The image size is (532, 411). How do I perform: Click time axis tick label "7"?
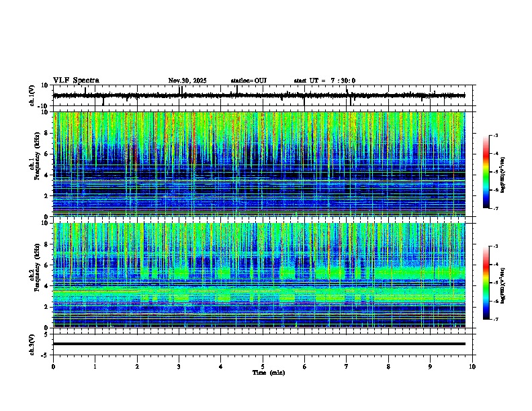click(x=347, y=367)
